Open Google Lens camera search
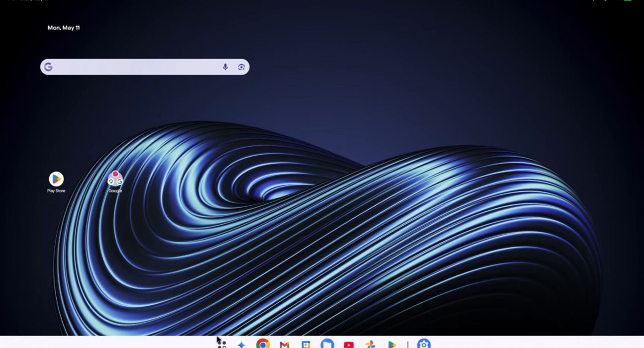Screen dimensions: 644x348 pos(241,67)
